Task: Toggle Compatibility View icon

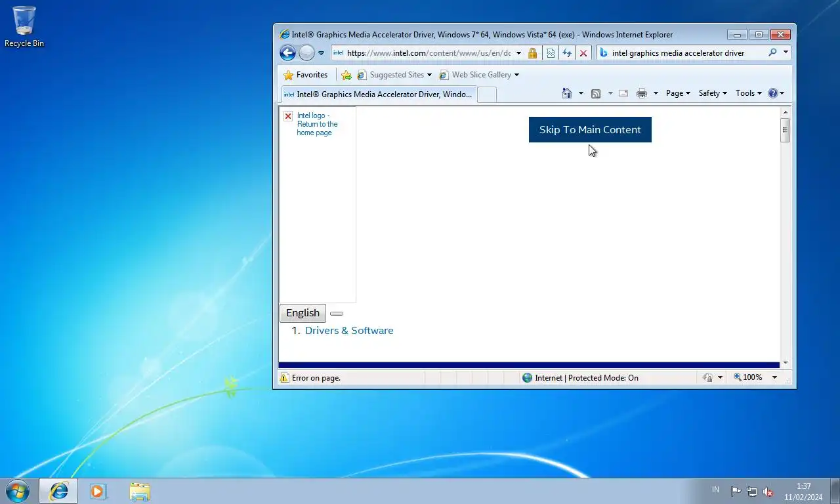Action: pos(551,53)
